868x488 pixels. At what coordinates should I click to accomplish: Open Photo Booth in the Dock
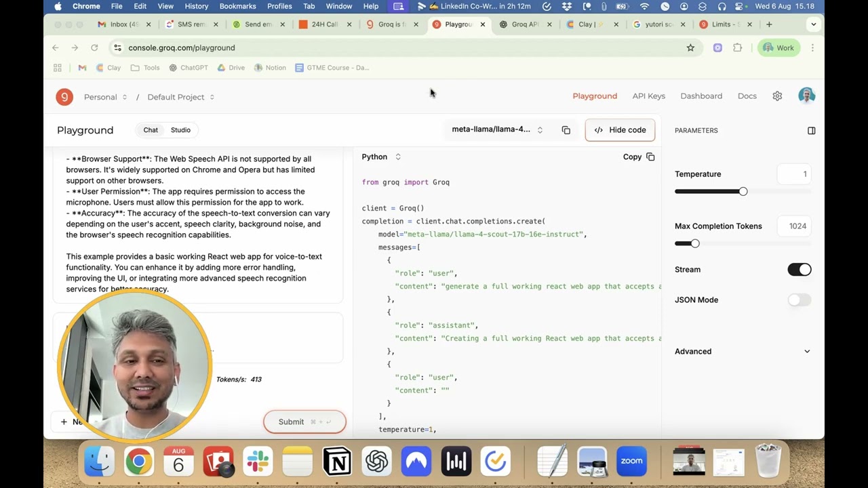pyautogui.click(x=218, y=462)
